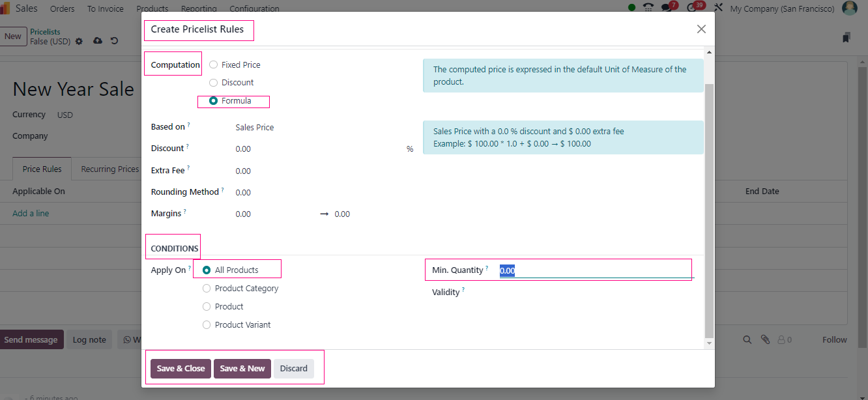Click the cloud save icon in breadcrumb
This screenshot has height=400, width=868.
(98, 41)
